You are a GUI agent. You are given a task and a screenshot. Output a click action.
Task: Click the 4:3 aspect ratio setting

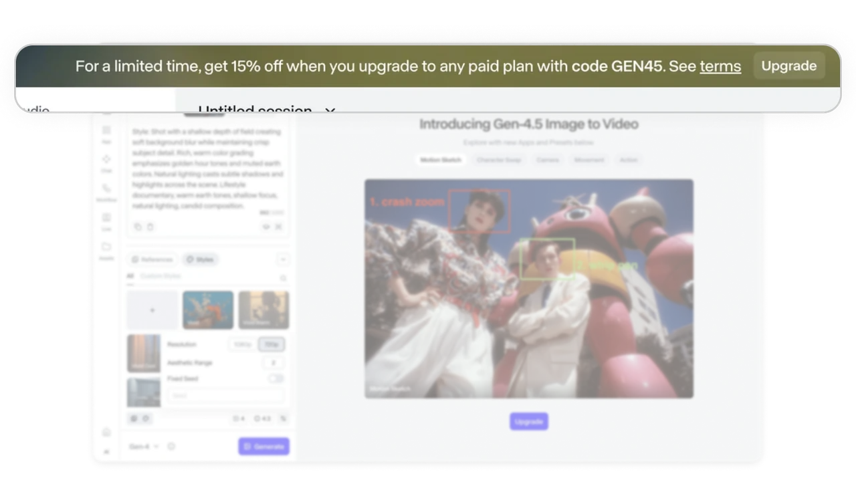point(263,419)
